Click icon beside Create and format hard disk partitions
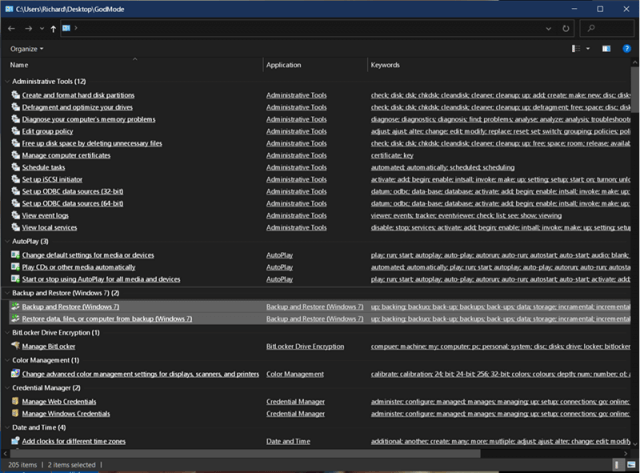640x473 pixels. tap(16, 95)
